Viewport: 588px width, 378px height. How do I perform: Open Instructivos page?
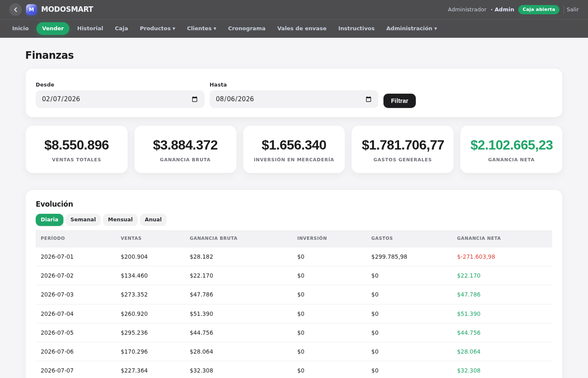pyautogui.click(x=356, y=29)
